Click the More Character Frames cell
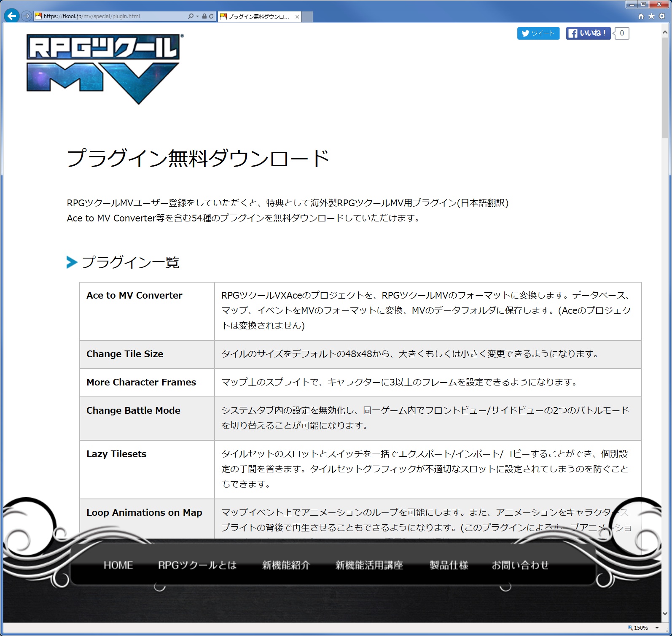Image resolution: width=672 pixels, height=636 pixels. [147, 383]
